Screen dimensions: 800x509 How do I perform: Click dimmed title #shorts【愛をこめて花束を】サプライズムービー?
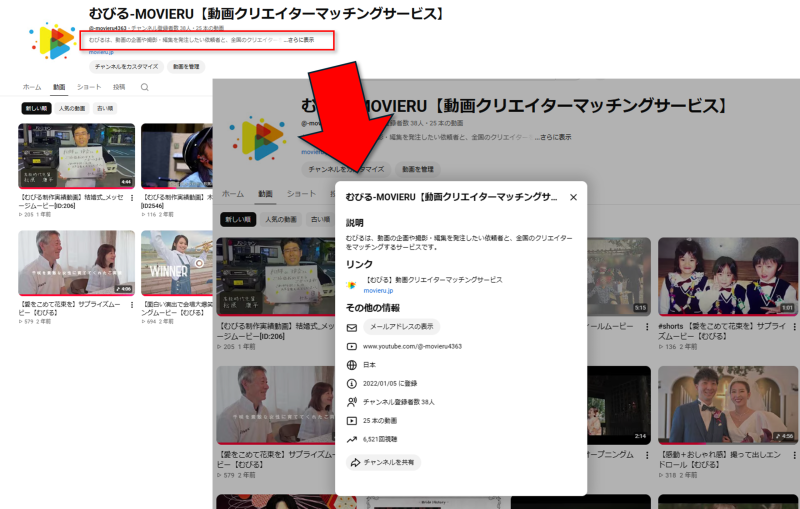(x=722, y=331)
